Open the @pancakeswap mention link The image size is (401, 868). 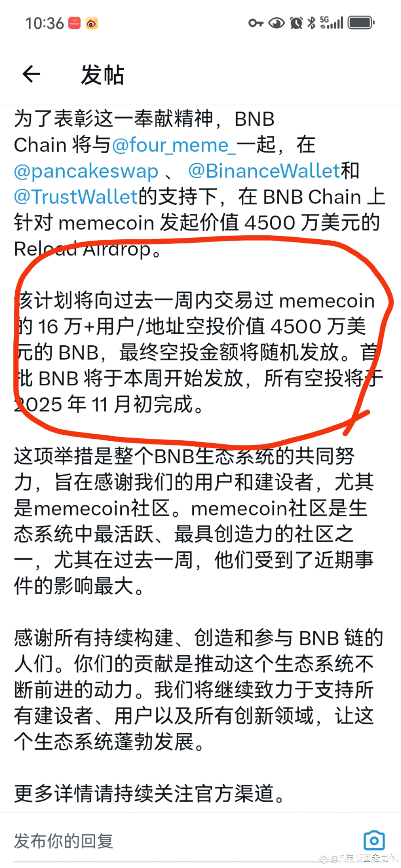coord(86,171)
